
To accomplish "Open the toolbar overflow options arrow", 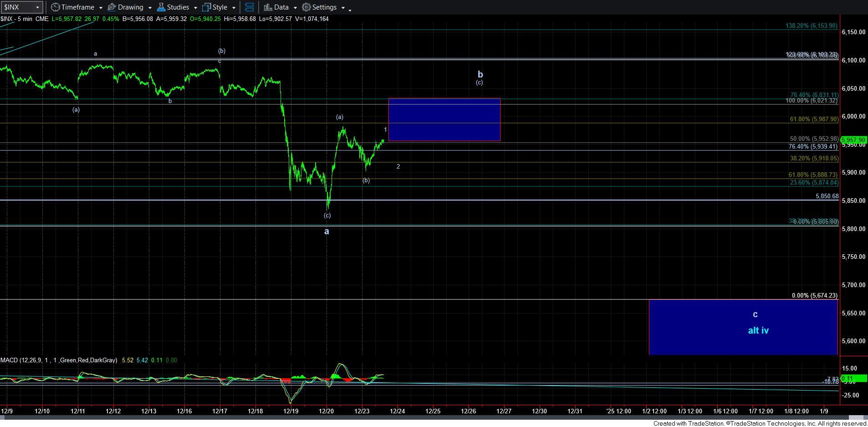I will coord(350,10).
